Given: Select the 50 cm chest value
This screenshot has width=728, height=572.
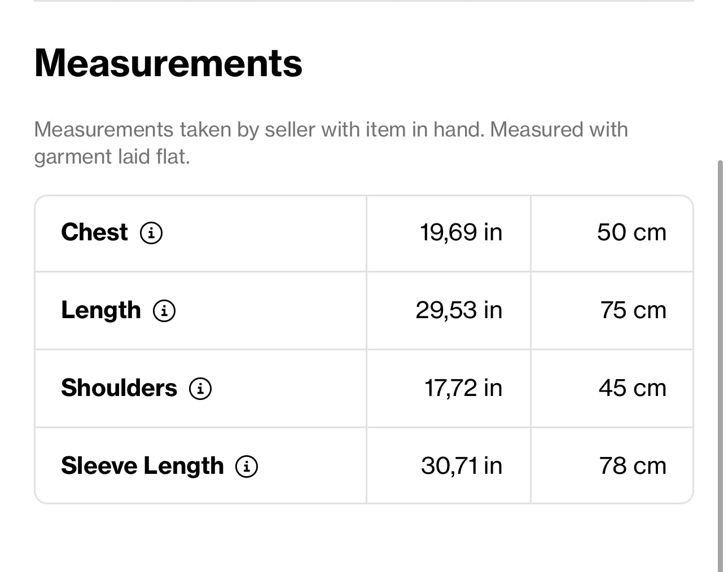Looking at the screenshot, I should [631, 232].
